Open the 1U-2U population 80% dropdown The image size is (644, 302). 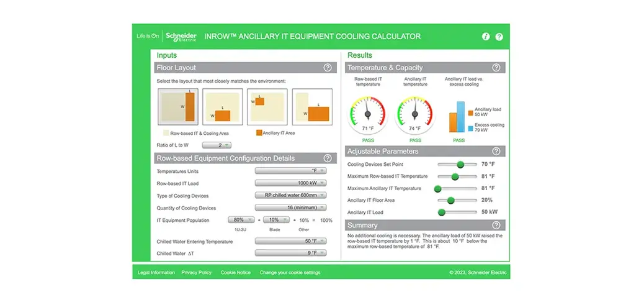pos(241,220)
